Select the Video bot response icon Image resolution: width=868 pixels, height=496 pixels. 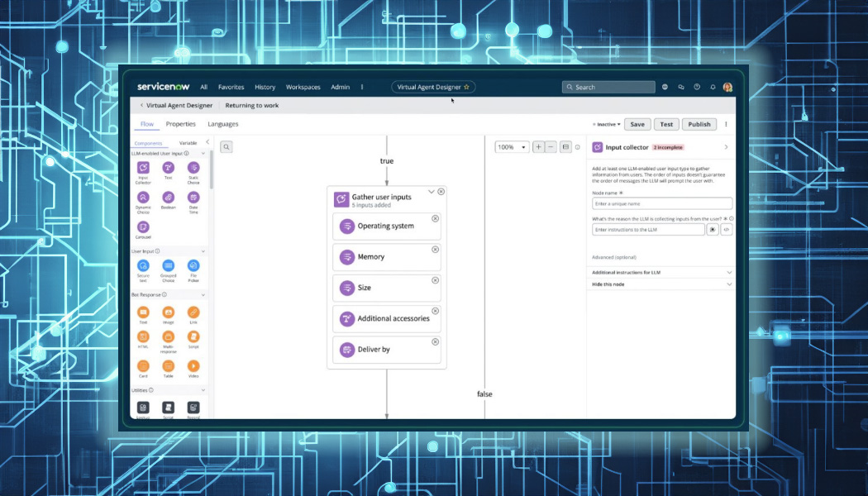pos(193,365)
